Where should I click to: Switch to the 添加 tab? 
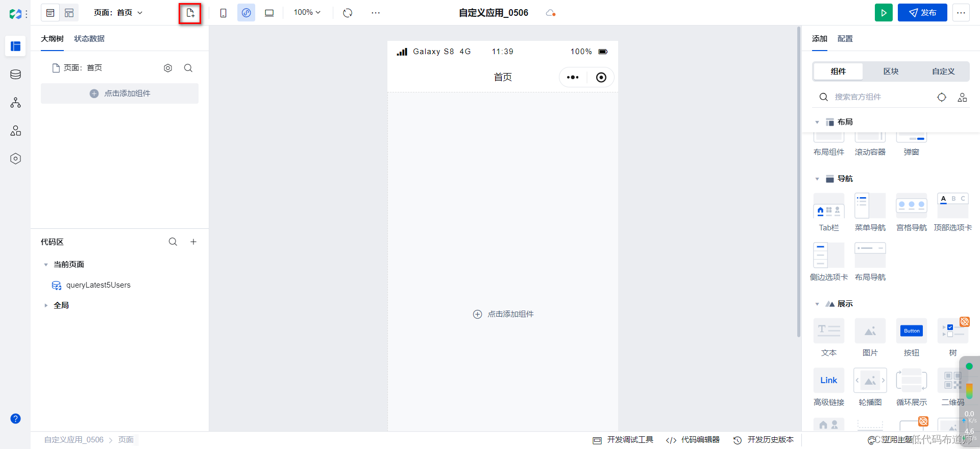pos(820,39)
